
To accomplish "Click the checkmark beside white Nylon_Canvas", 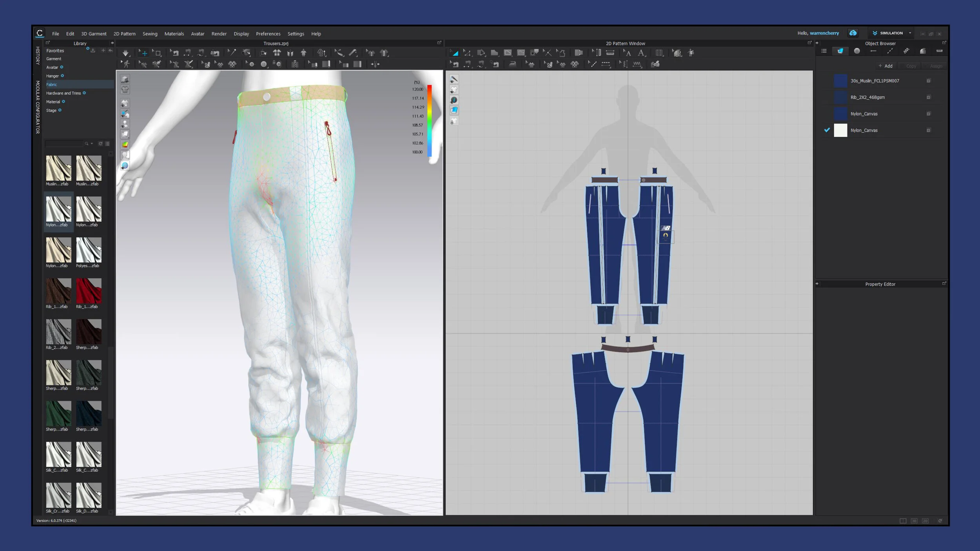I will point(827,130).
